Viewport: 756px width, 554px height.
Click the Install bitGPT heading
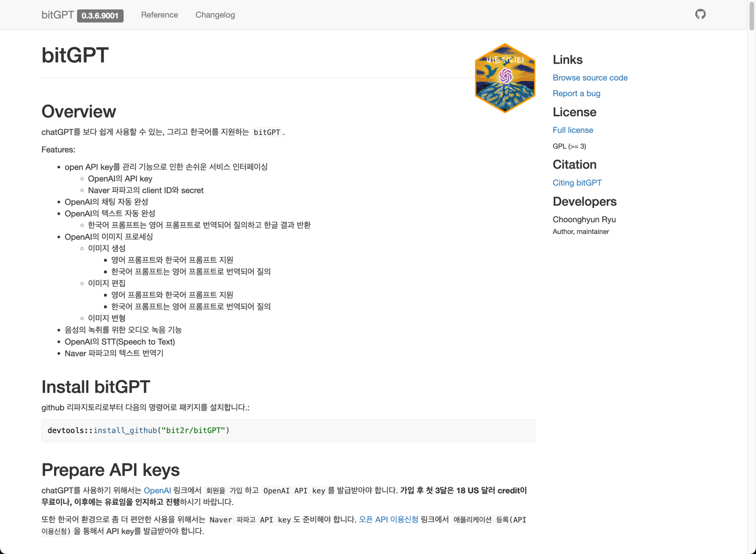click(96, 387)
